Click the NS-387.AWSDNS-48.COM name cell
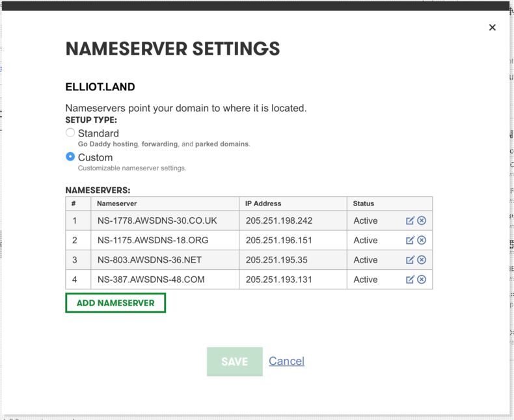The image size is (514, 420). (151, 280)
